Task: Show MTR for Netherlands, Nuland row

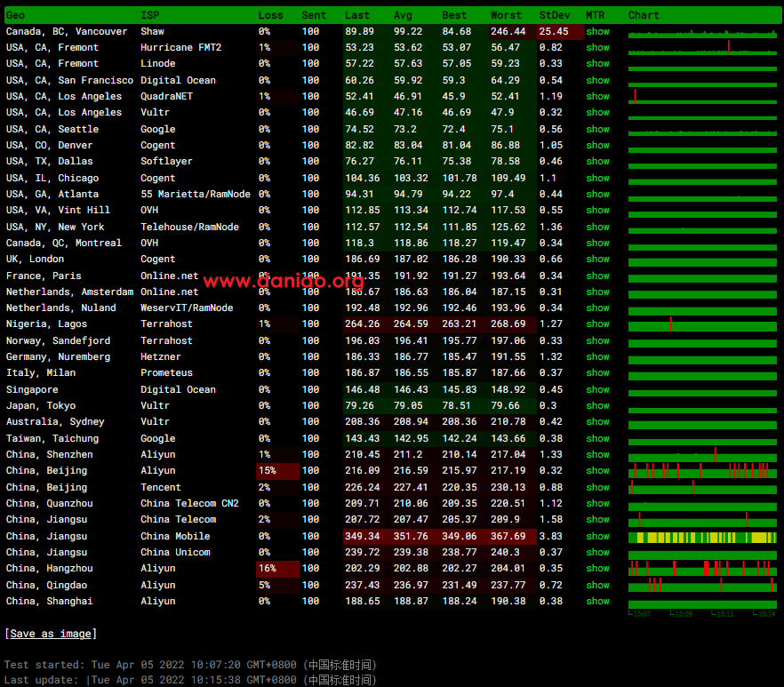Action: pos(597,308)
